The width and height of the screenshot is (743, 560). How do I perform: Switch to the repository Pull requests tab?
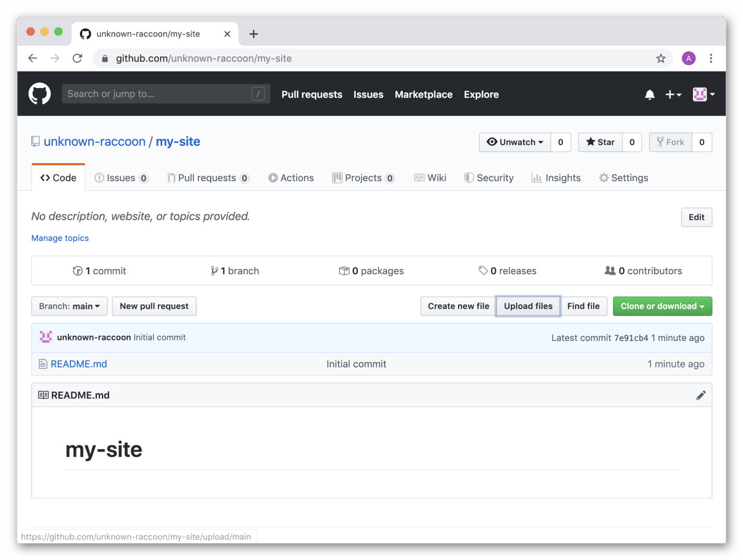click(x=208, y=178)
